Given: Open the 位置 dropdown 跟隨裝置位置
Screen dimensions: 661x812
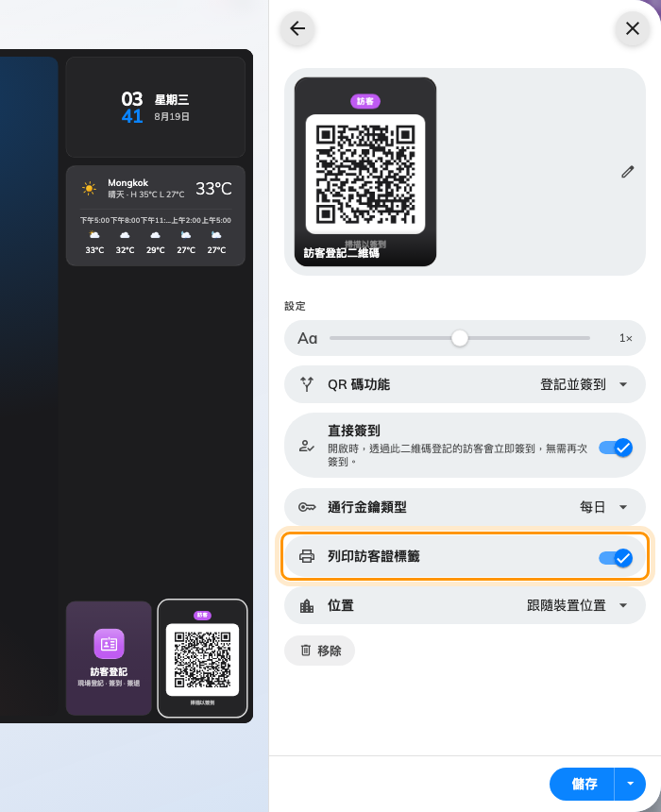Looking at the screenshot, I should (577, 605).
